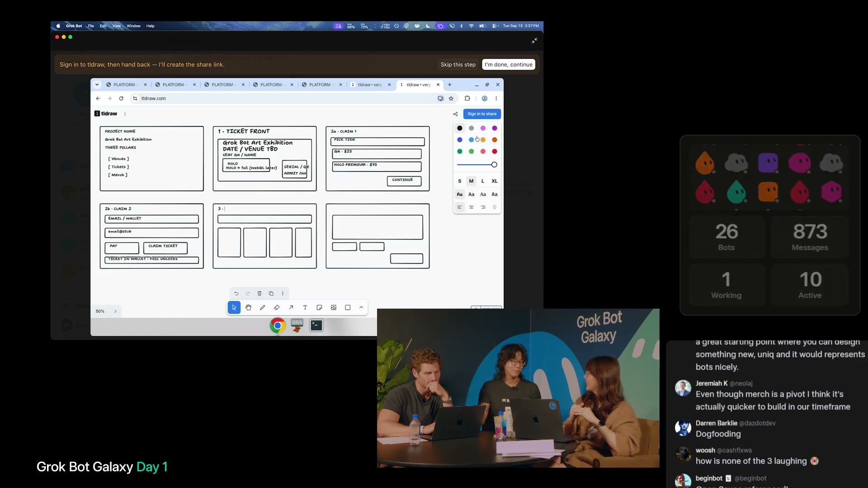Pick the violet color swatch
Screen dimensions: 868x488
495,128
